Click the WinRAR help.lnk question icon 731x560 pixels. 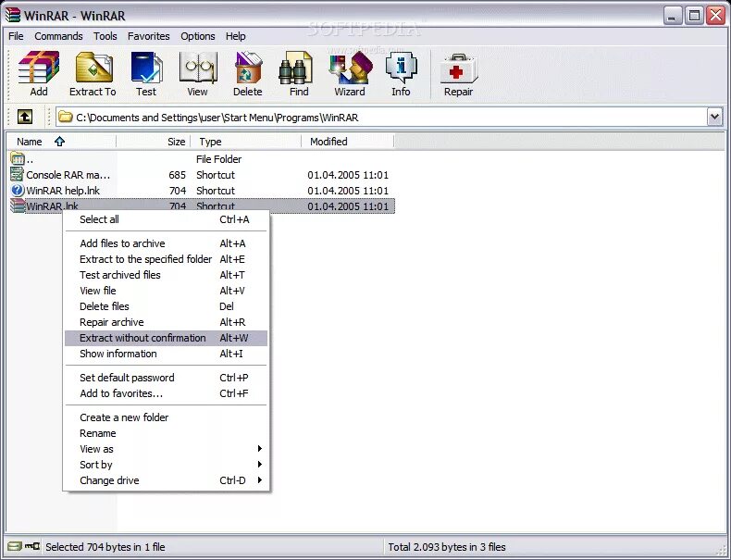(x=18, y=191)
